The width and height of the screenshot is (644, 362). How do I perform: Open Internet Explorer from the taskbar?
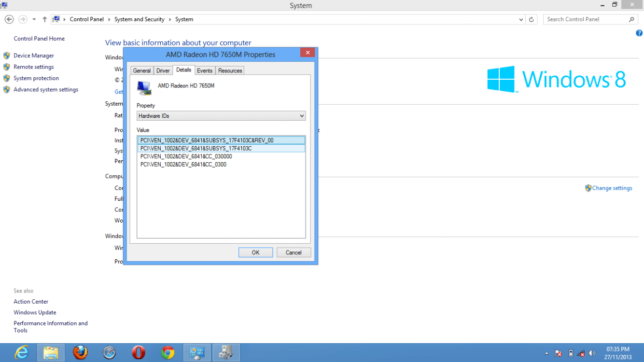[x=22, y=353]
